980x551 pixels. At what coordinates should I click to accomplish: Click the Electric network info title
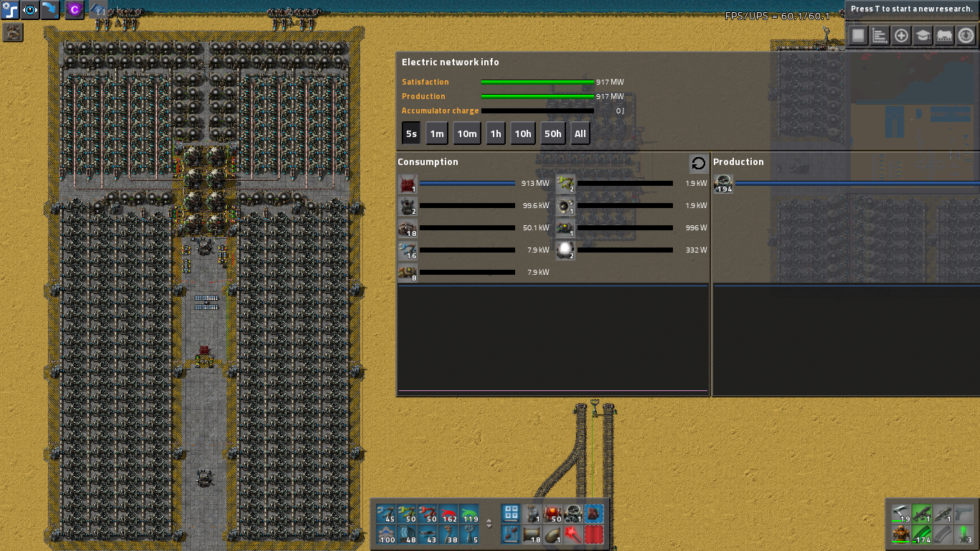[451, 62]
